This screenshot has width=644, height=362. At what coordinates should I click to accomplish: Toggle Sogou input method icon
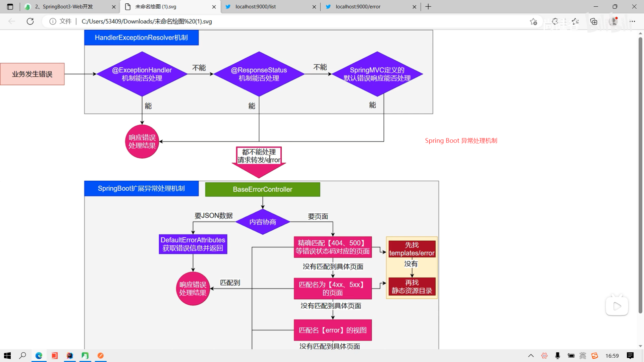coord(595,356)
